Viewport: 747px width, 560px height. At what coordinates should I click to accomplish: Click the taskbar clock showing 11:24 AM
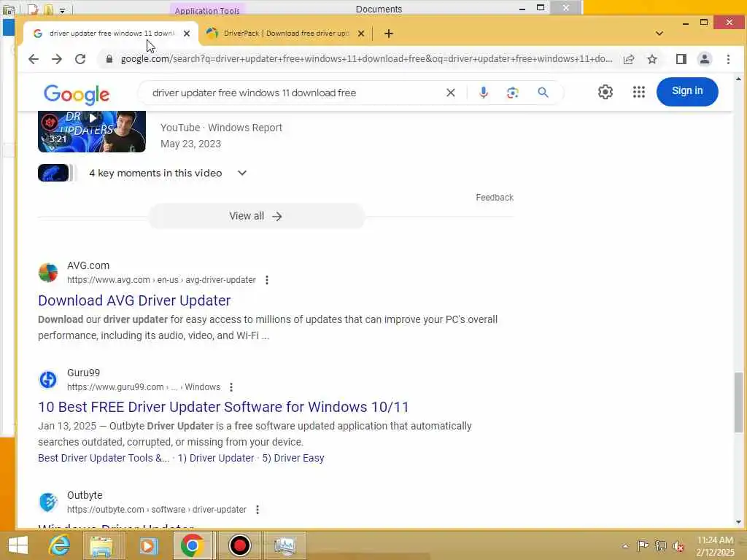pos(715,546)
